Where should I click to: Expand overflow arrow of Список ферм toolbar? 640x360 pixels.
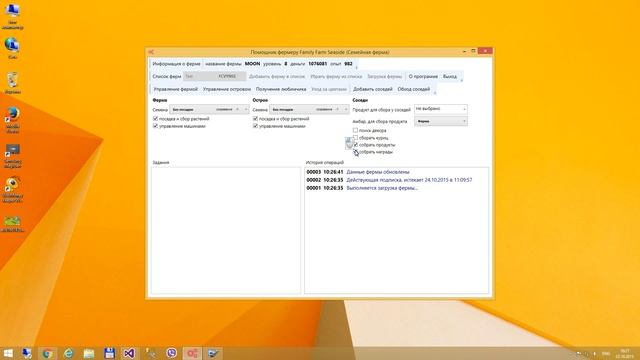pos(462,79)
